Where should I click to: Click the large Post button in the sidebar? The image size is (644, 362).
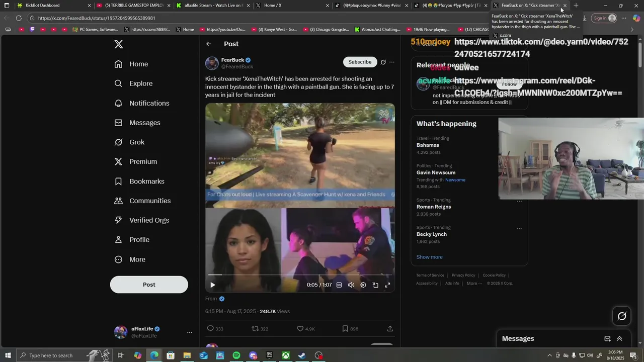tap(149, 285)
